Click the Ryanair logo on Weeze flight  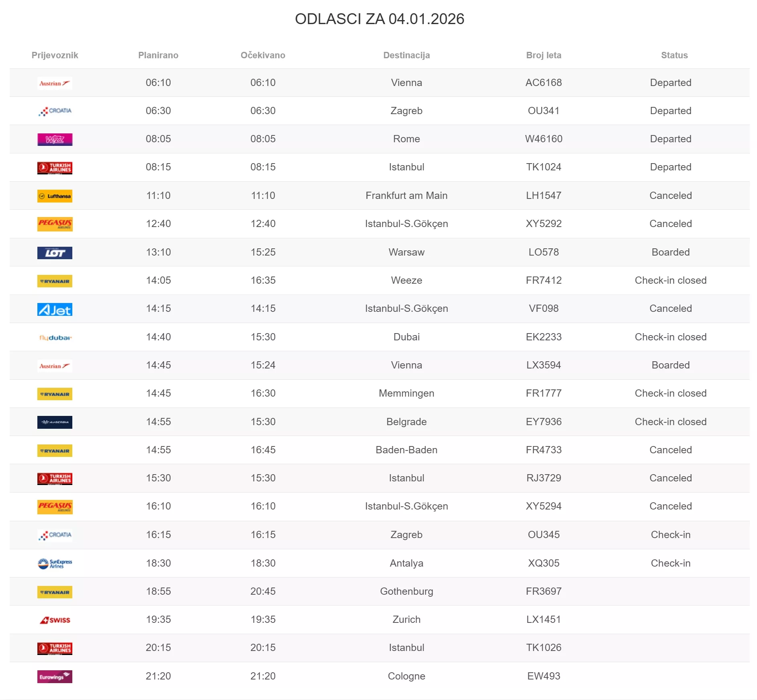pos(55,281)
